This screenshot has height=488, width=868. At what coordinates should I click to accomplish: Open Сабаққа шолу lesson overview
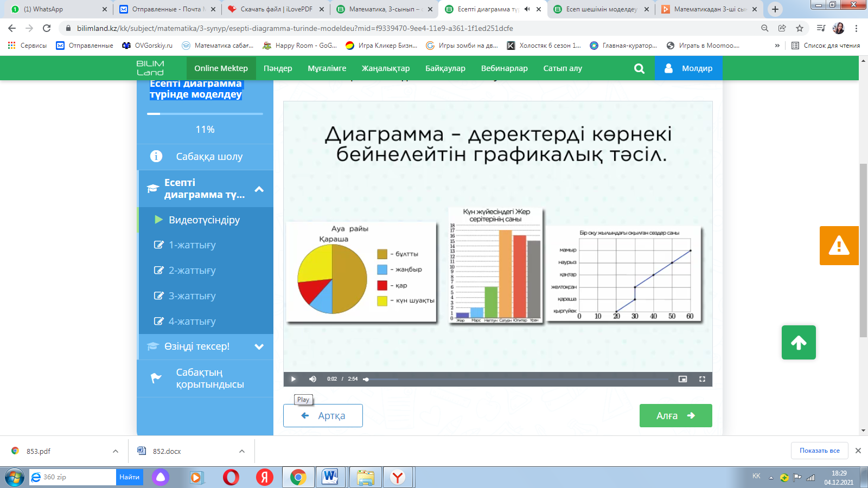(205, 157)
